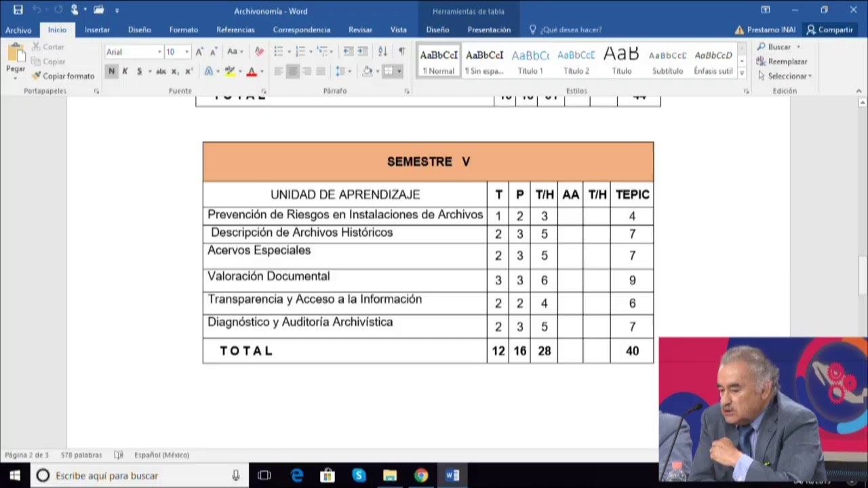Click the Compartir button
This screenshot has width=868, height=488.
pyautogui.click(x=829, y=30)
